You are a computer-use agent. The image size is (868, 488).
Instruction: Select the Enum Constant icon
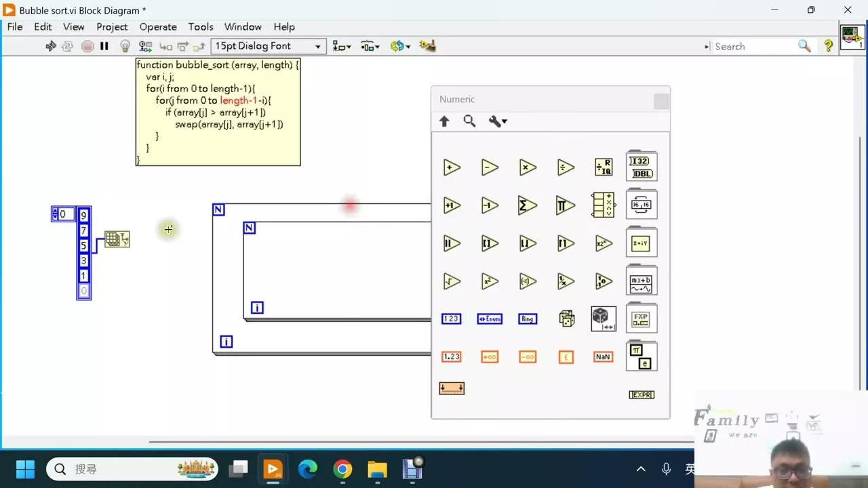click(490, 319)
